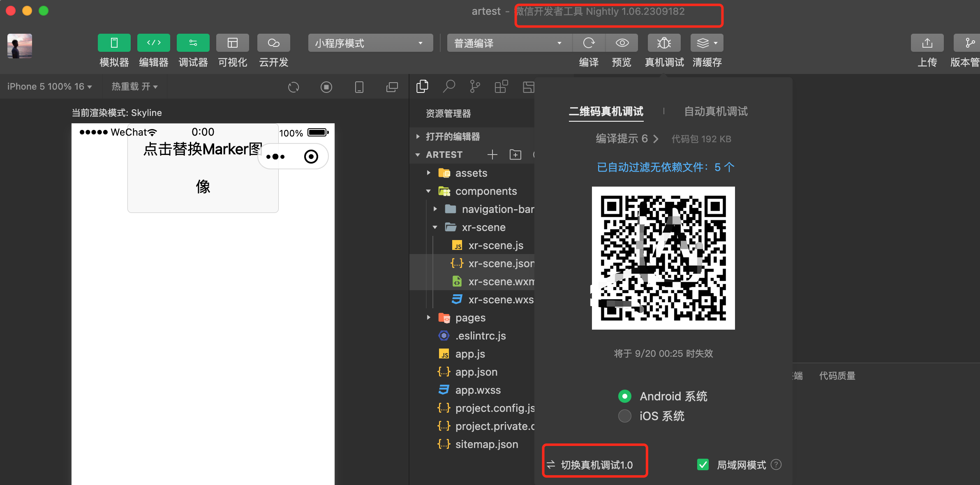Click the preview eye icon

click(x=622, y=43)
